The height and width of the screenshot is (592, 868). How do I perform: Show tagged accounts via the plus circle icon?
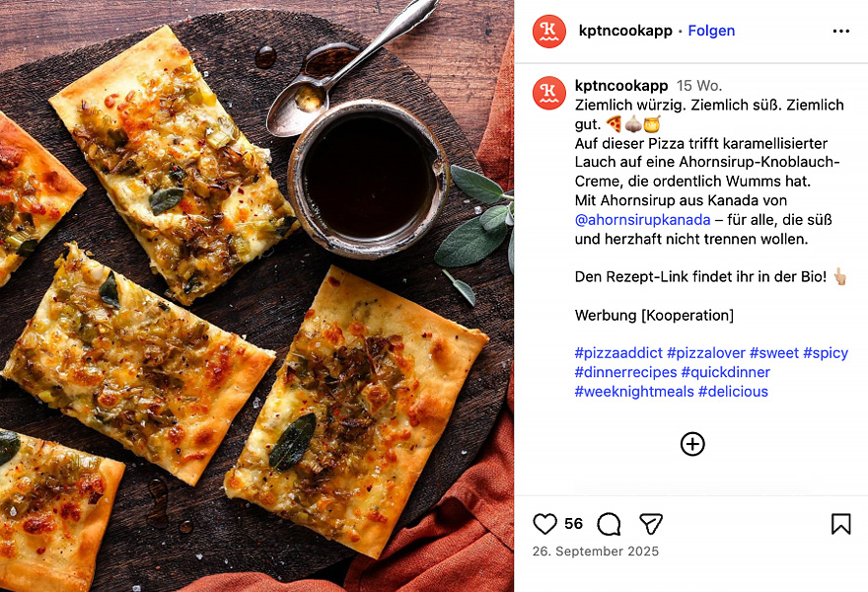click(x=692, y=444)
